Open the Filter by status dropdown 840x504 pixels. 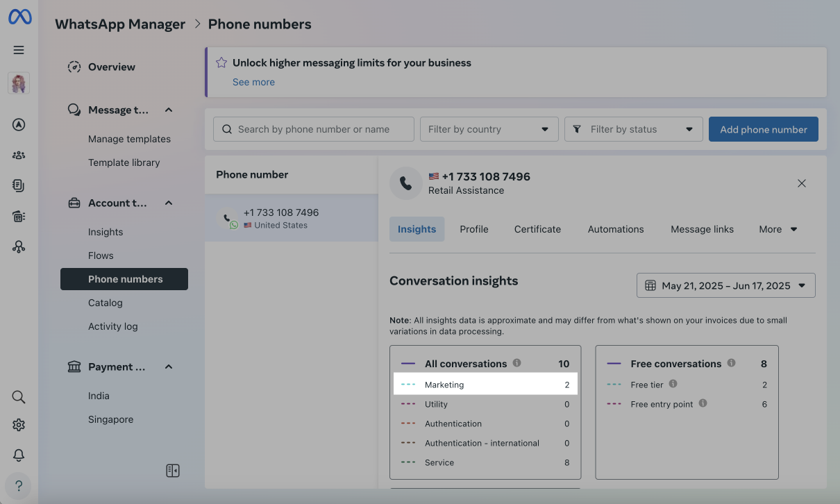pyautogui.click(x=633, y=129)
